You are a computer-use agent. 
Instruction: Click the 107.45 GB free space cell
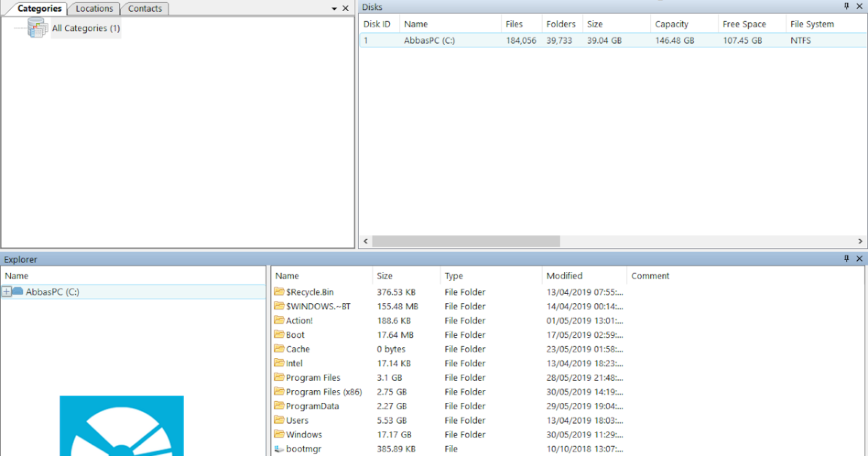tap(742, 41)
